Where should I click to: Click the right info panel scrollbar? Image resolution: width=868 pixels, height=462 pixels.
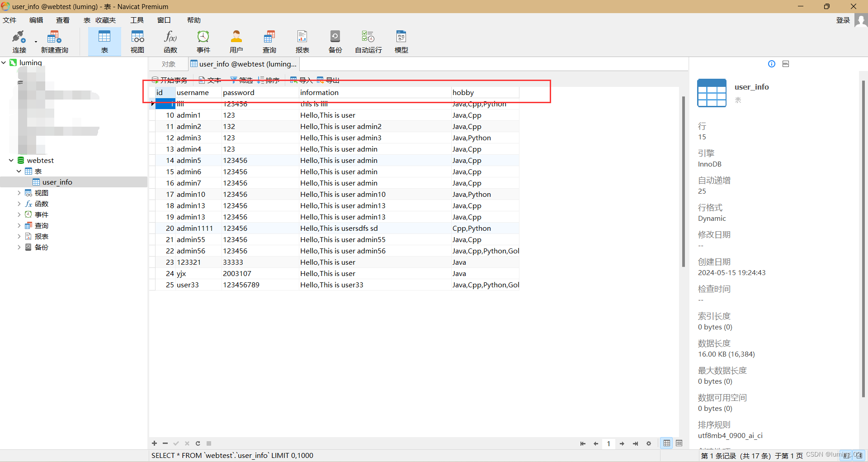863,239
